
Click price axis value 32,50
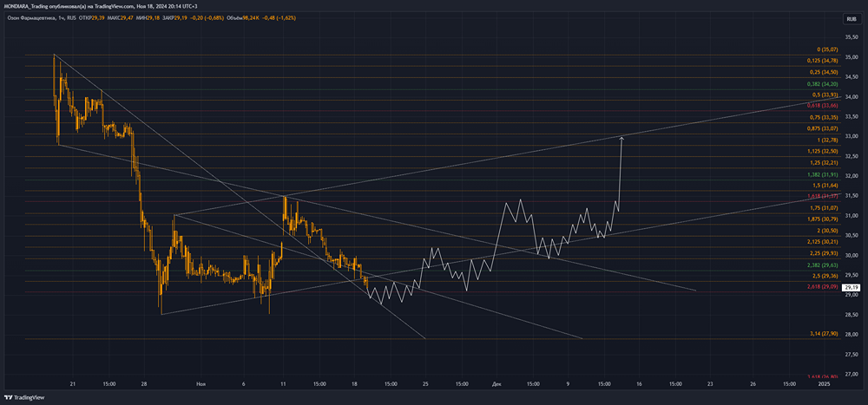coord(852,156)
